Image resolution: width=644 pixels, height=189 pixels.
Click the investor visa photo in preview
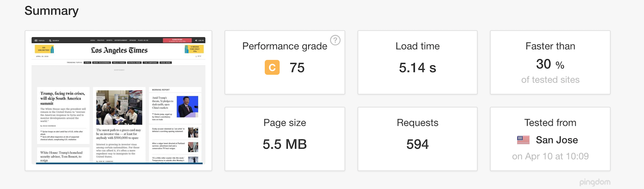tap(119, 108)
